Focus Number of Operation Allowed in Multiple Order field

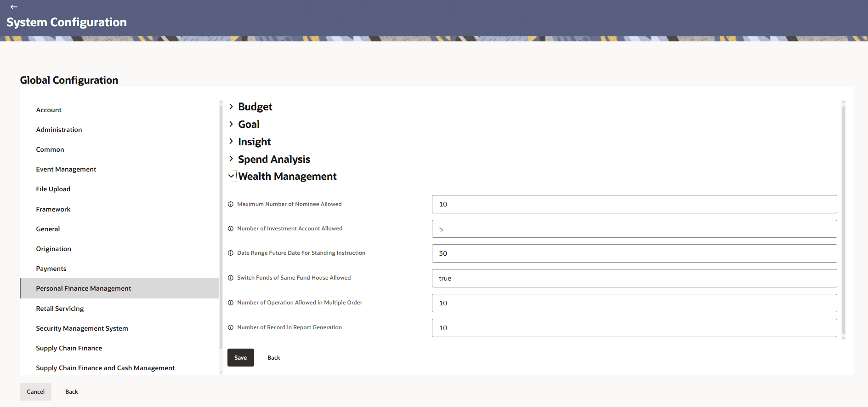point(634,303)
